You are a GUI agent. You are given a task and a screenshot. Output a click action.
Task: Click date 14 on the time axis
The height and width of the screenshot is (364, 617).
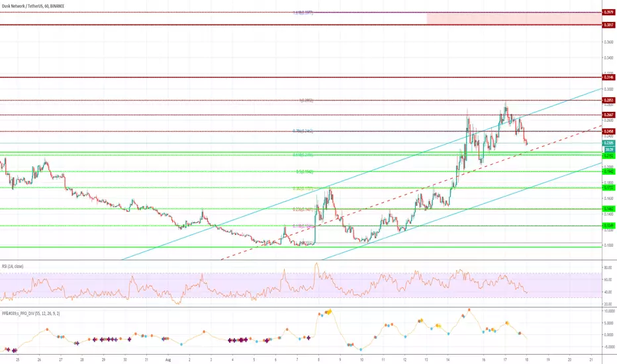(x=448, y=359)
